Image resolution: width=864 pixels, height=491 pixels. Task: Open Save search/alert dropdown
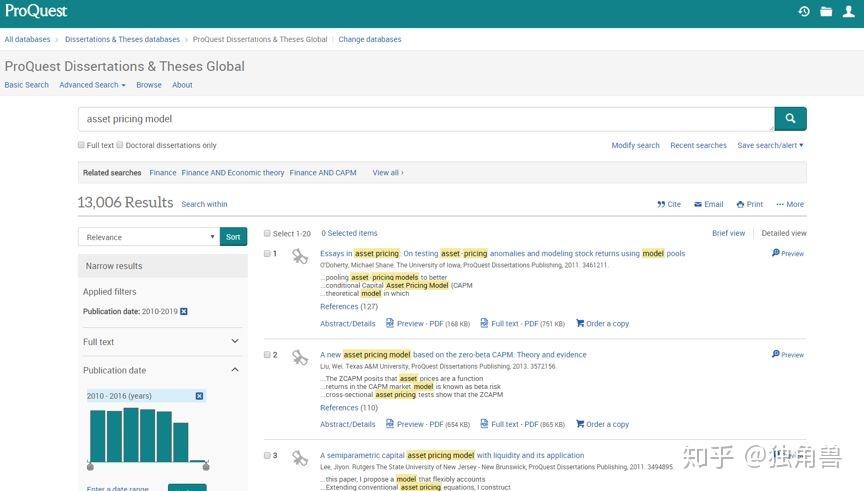(770, 145)
